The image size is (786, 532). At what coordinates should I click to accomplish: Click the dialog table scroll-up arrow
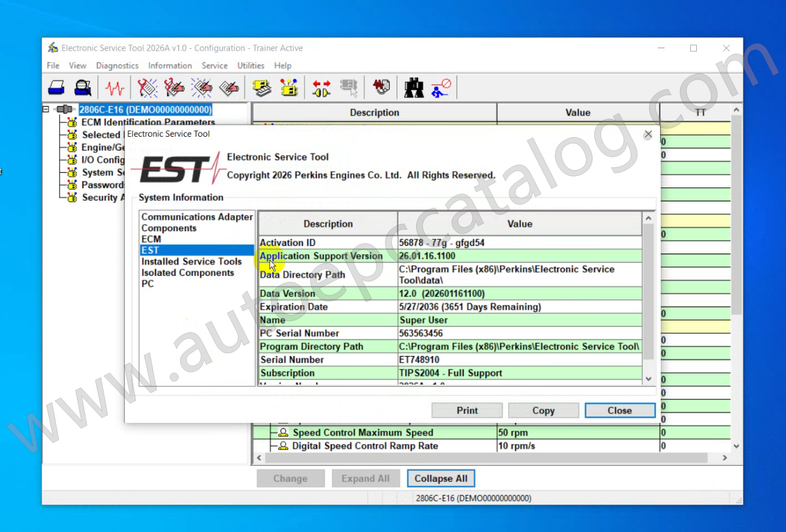(x=649, y=218)
